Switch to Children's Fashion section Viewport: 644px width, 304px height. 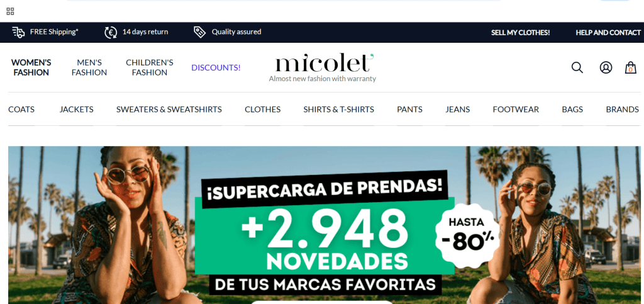(150, 67)
